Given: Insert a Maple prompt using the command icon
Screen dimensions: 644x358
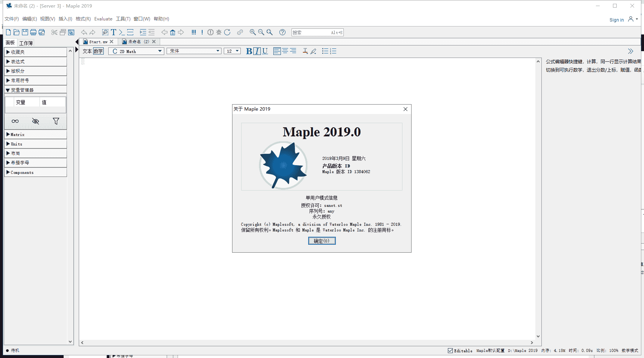Looking at the screenshot, I should click(x=121, y=32).
